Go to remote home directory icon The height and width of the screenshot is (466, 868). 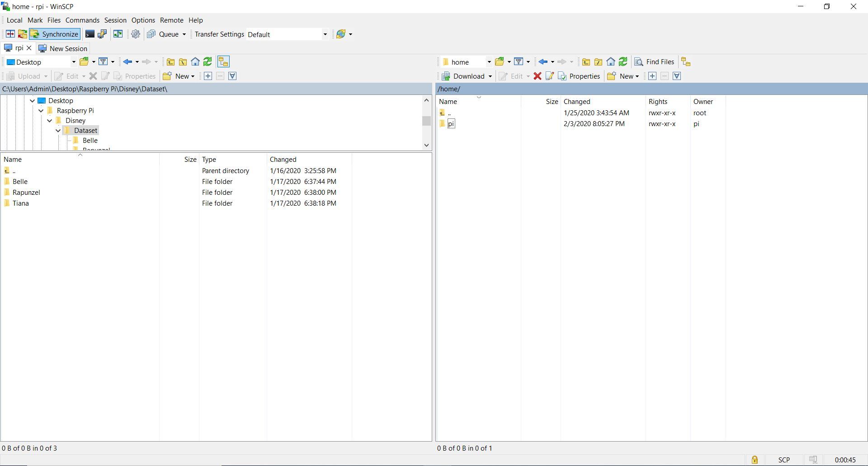click(x=611, y=62)
